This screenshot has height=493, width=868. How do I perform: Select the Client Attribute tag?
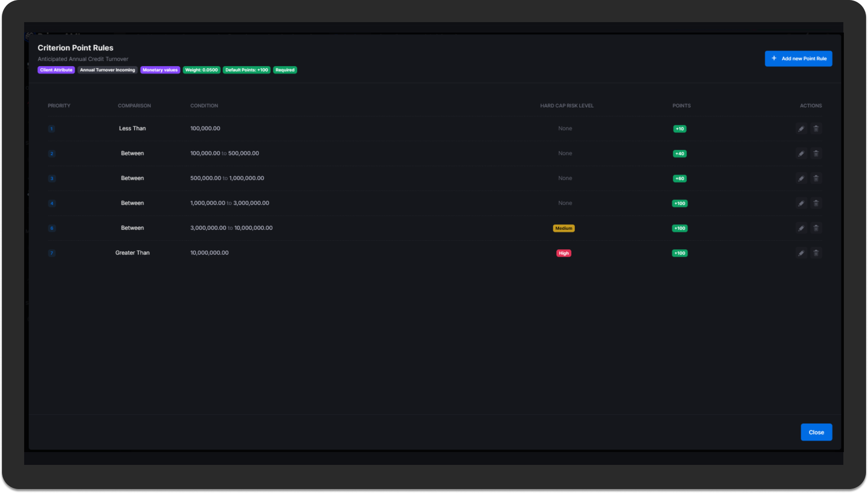56,70
